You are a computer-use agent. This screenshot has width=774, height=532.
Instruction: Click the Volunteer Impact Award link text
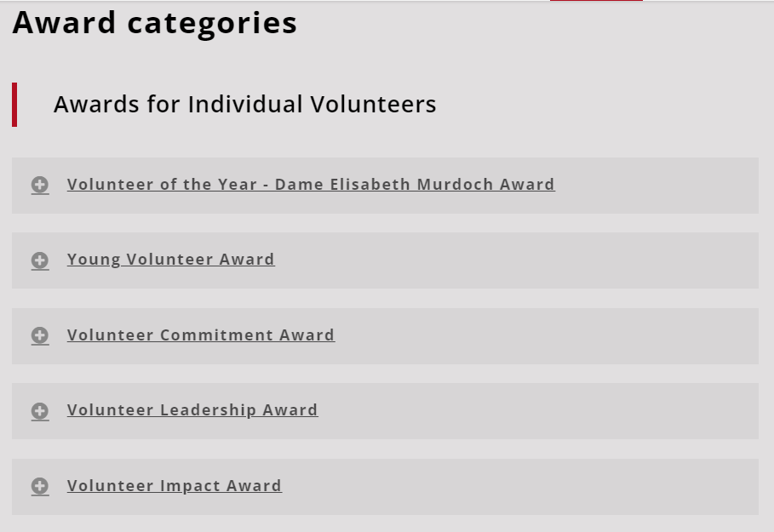point(174,486)
